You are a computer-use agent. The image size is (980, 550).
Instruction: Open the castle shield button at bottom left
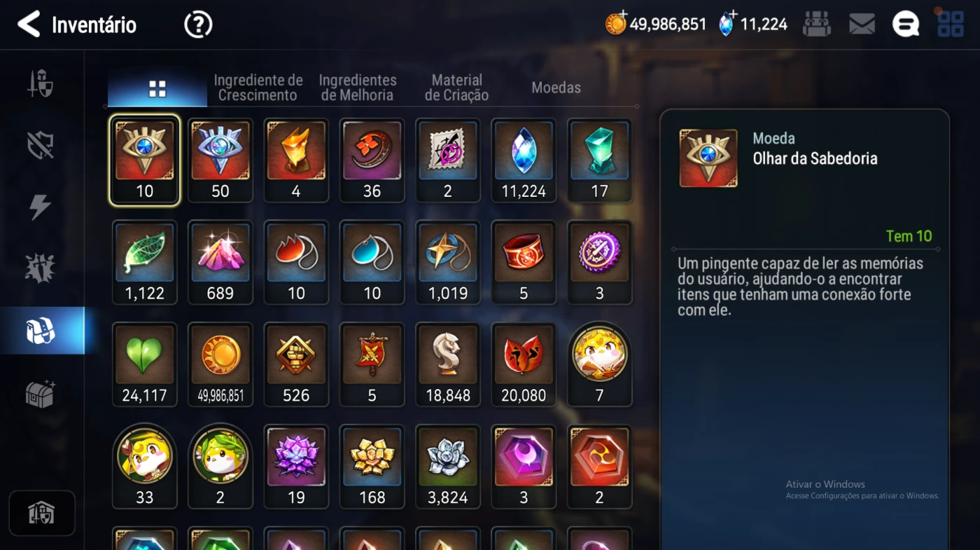[42, 514]
